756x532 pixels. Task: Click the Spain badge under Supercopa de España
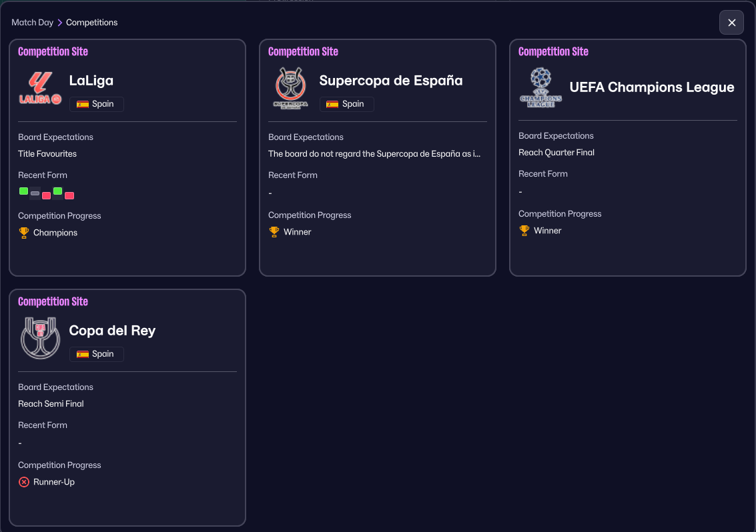pyautogui.click(x=346, y=104)
